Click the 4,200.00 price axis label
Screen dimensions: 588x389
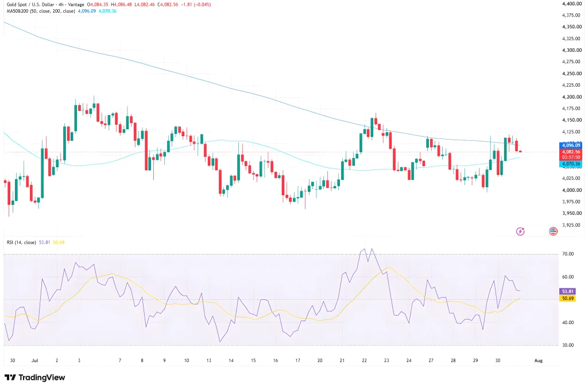tap(571, 97)
